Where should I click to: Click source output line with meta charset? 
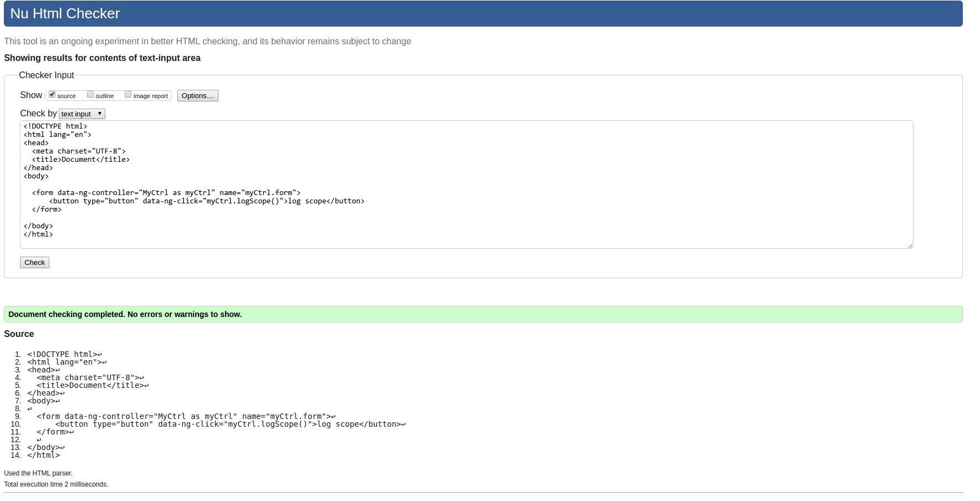(x=90, y=377)
